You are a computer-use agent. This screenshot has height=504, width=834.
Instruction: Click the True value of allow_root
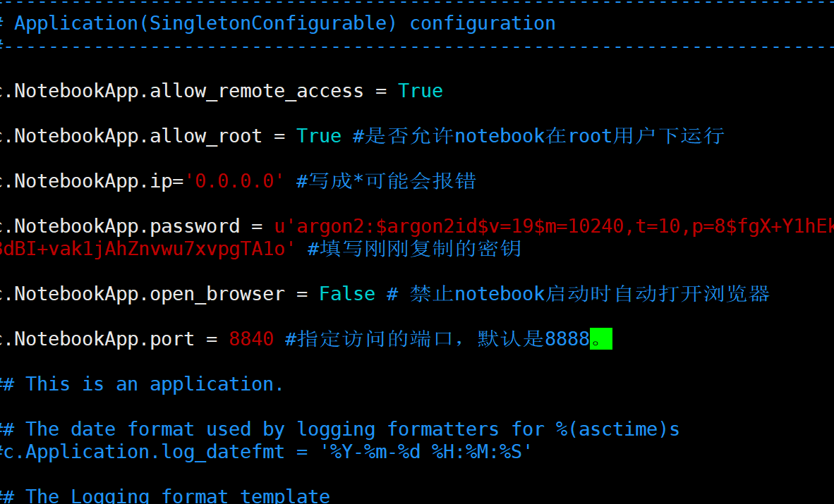click(x=318, y=136)
